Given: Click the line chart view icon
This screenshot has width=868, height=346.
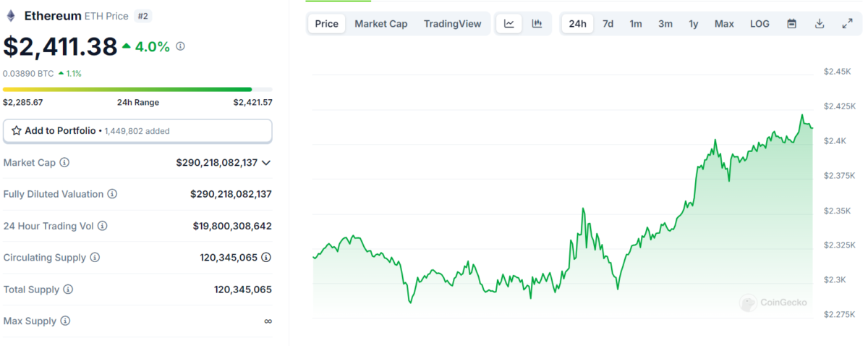Looking at the screenshot, I should [x=509, y=24].
